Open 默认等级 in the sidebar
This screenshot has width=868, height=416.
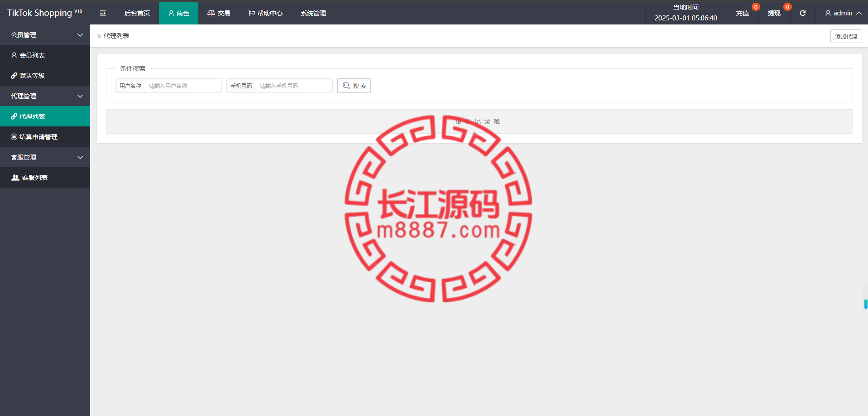click(x=45, y=76)
